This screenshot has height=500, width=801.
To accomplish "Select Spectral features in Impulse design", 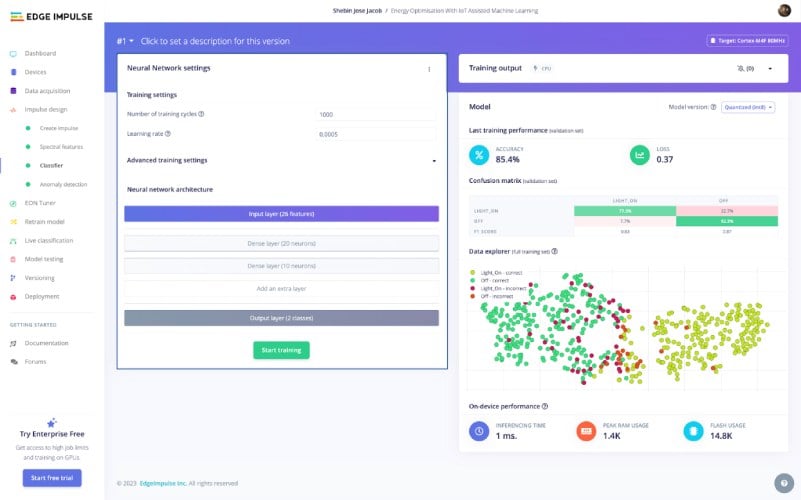I will (x=61, y=147).
